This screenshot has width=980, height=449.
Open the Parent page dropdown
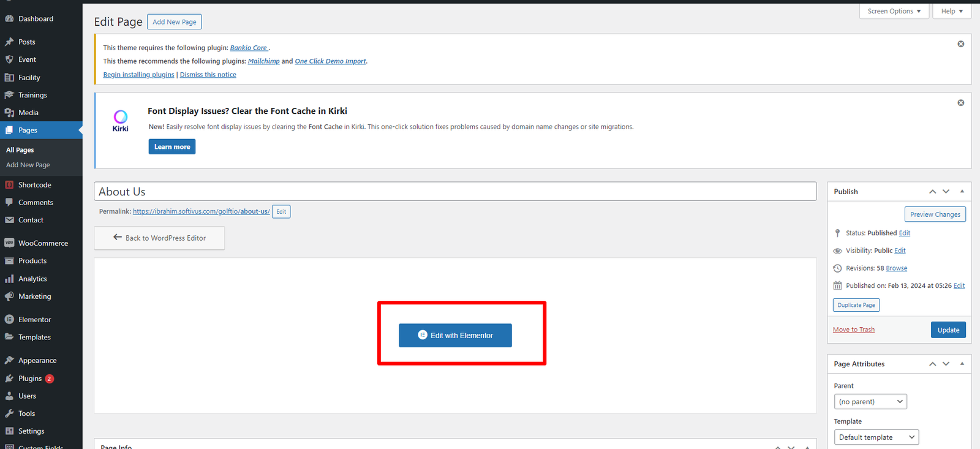tap(870, 402)
